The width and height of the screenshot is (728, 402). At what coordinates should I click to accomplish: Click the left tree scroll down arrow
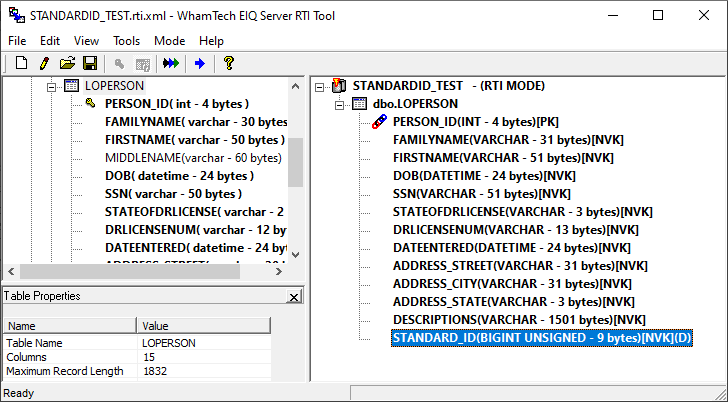click(295, 254)
